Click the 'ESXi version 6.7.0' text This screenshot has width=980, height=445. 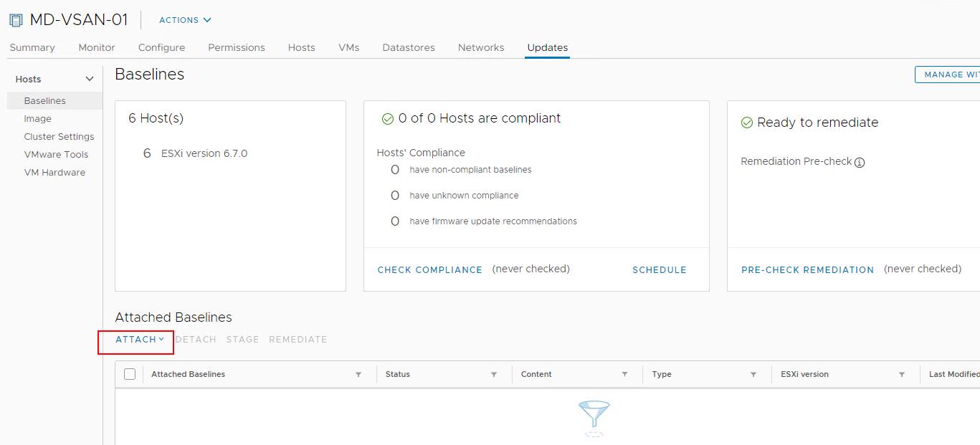point(204,153)
